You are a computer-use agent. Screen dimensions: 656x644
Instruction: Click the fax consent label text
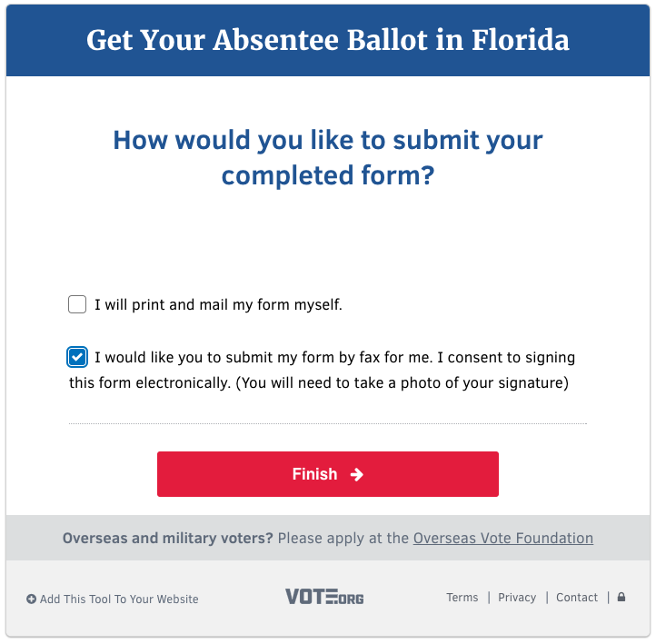[x=322, y=370]
